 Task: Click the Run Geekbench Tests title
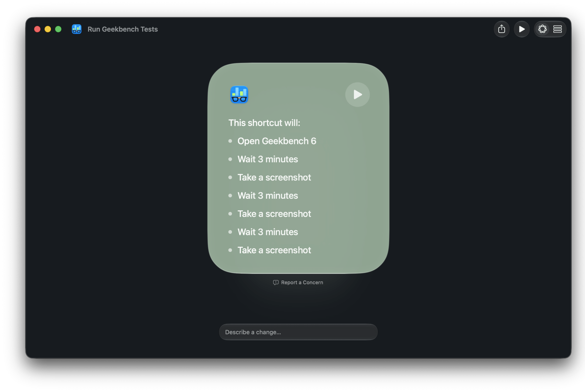(x=122, y=29)
